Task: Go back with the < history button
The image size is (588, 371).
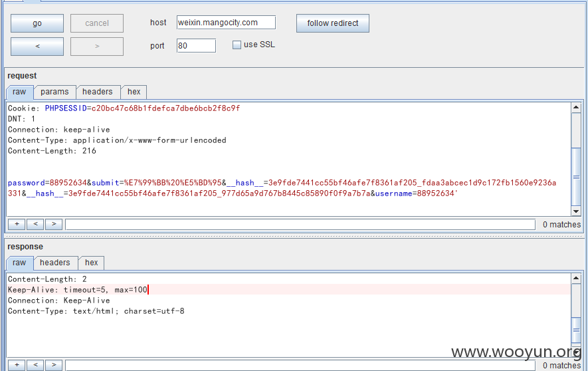Action: click(37, 47)
